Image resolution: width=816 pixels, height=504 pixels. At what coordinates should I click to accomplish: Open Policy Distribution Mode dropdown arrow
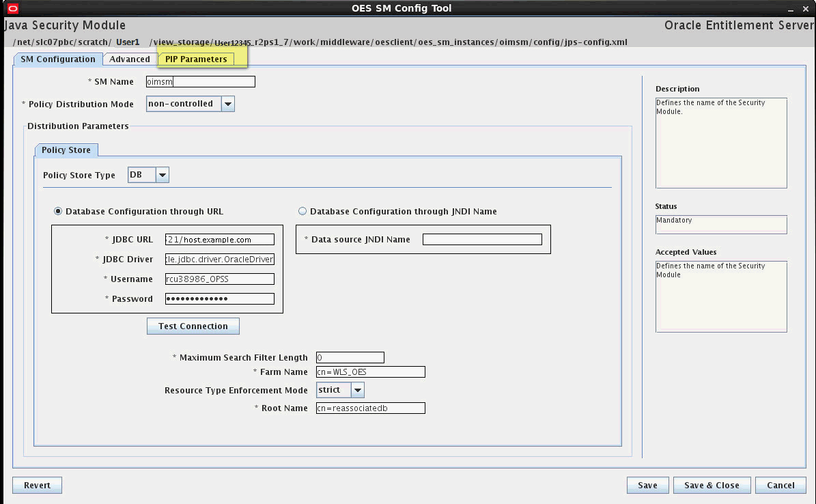[228, 104]
